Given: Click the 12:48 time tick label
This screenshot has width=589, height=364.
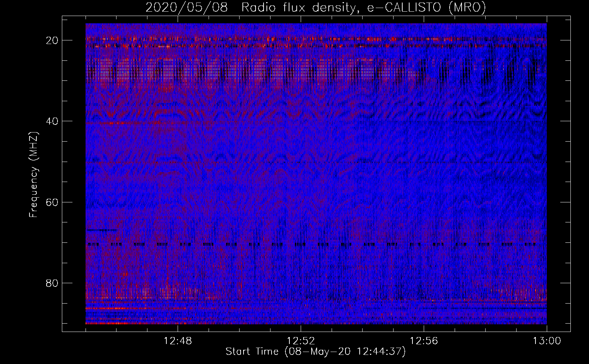Looking at the screenshot, I should pyautogui.click(x=178, y=341).
